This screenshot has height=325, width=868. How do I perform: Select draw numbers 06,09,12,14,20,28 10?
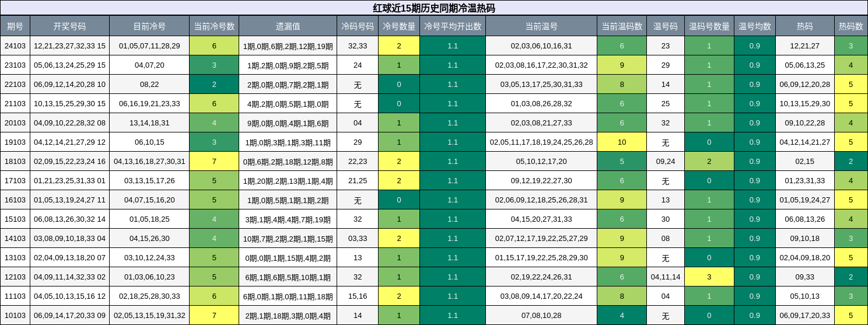[69, 85]
